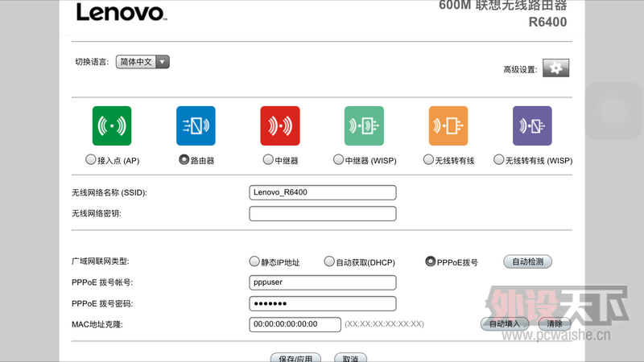
Task: Click the 切换语言 label
Action: [x=92, y=62]
